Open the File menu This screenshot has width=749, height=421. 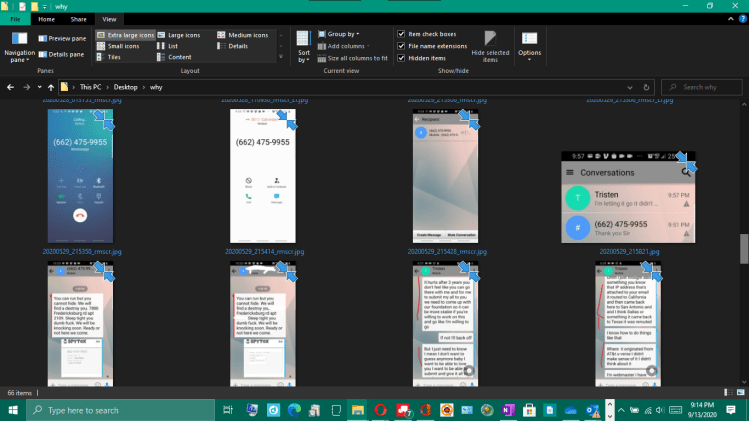pos(15,19)
